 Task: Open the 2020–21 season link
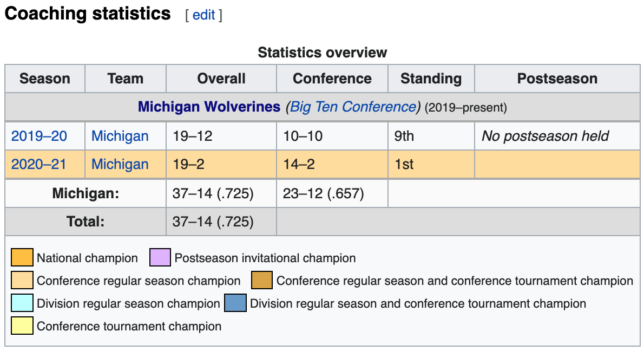point(39,164)
